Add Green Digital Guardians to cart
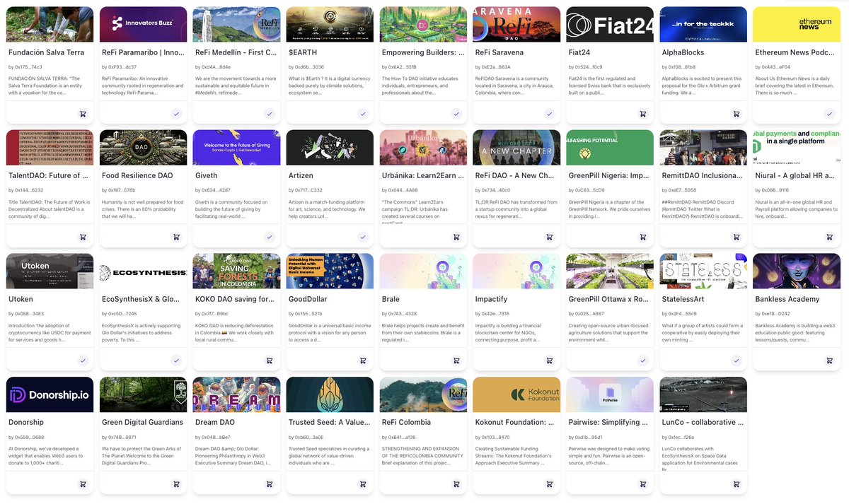849x504 pixels. pyautogui.click(x=176, y=484)
